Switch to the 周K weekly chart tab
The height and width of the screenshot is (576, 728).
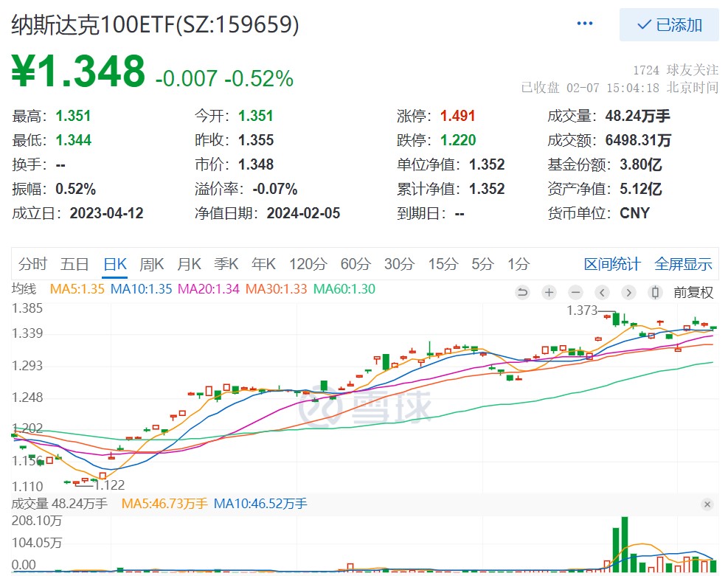click(150, 263)
